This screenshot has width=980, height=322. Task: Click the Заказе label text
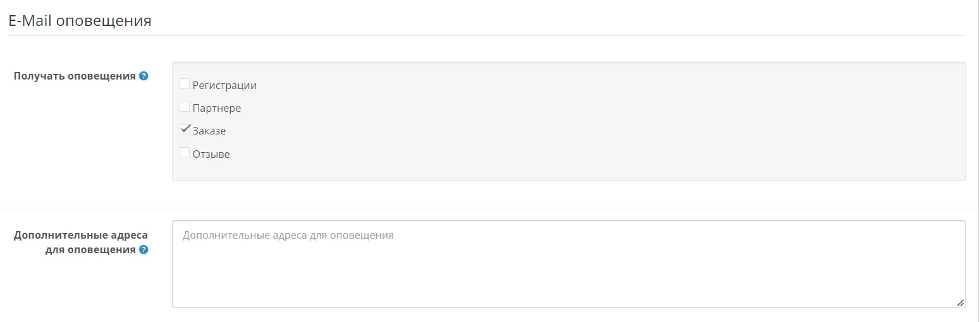(209, 131)
